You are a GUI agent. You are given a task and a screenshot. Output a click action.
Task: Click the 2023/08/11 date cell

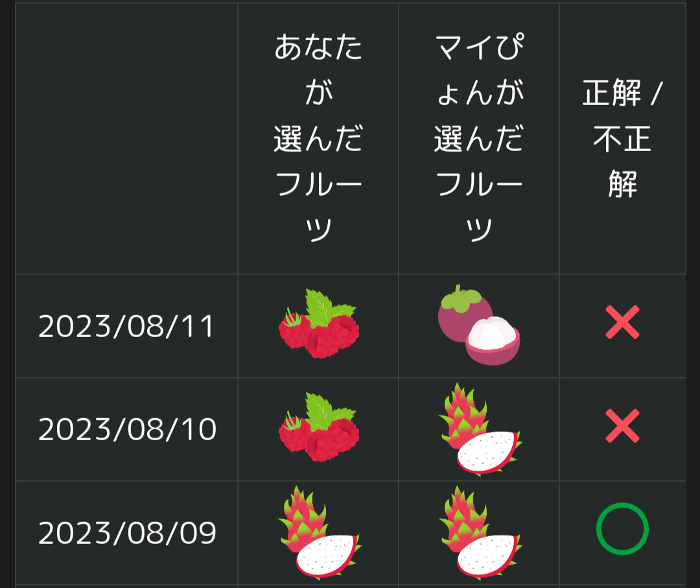coord(126,327)
